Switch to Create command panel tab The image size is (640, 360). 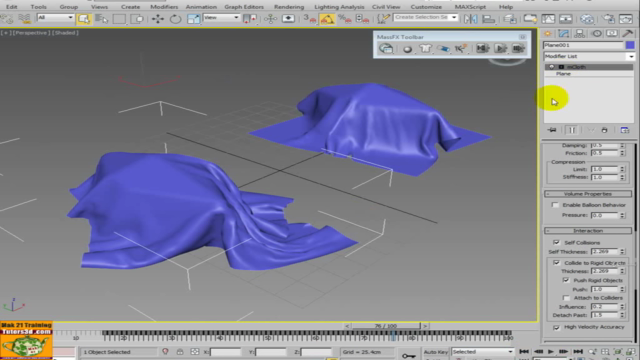coord(548,33)
